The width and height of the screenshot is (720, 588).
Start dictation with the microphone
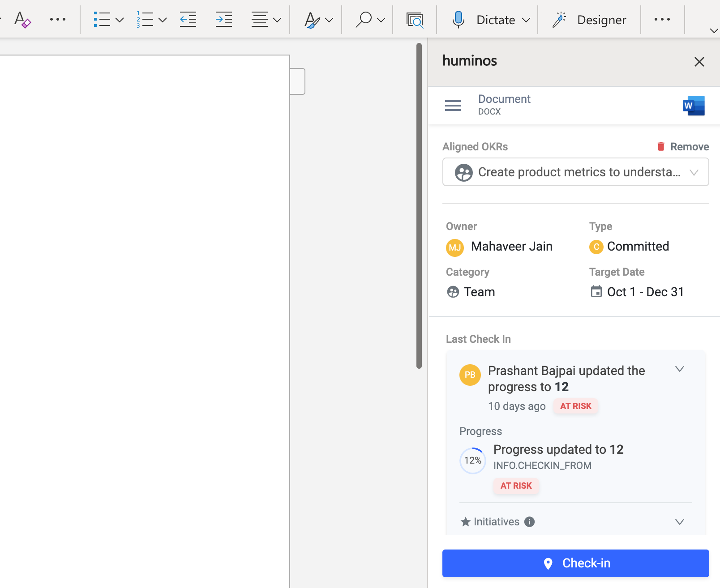(x=458, y=20)
